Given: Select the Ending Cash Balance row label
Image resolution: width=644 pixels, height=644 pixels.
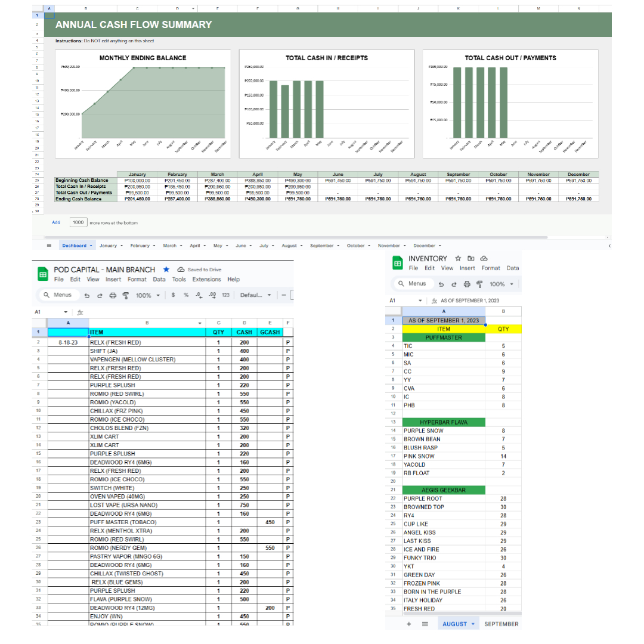Looking at the screenshot, I should click(86, 199).
